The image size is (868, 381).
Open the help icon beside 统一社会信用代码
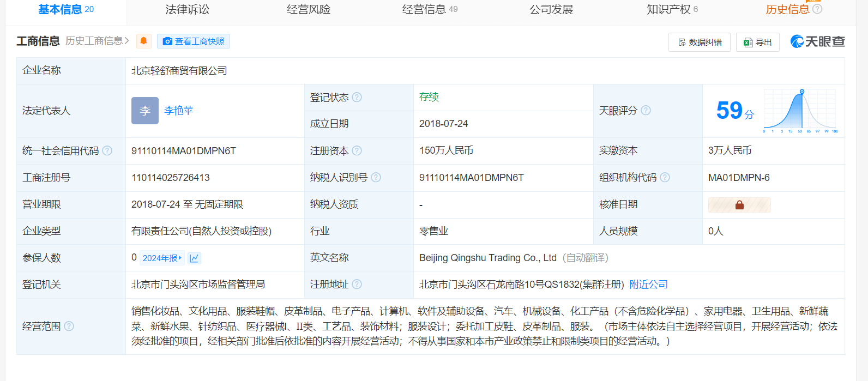pyautogui.click(x=107, y=150)
